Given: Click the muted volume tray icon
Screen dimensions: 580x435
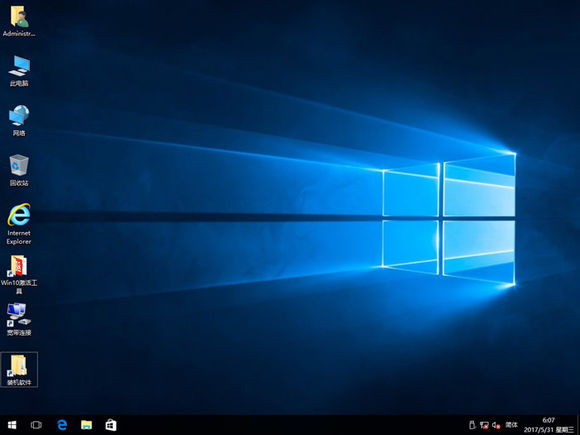Looking at the screenshot, I should (496, 425).
